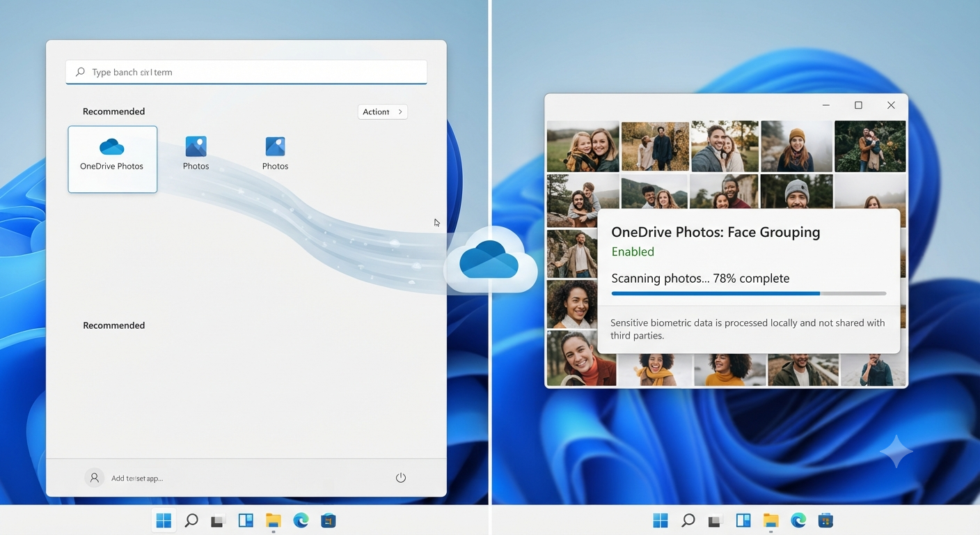
Task: Open Task View on the left desktop's taskbar
Action: (x=219, y=520)
